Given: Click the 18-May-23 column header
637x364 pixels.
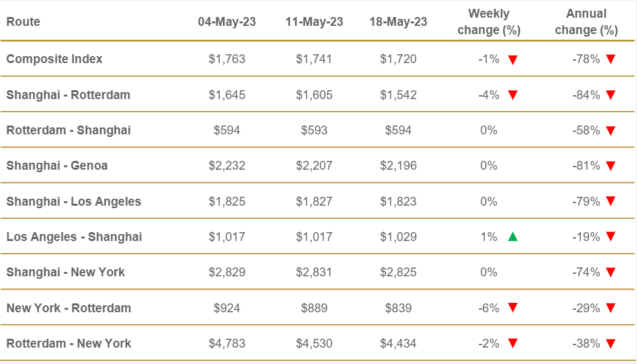Looking at the screenshot, I should 398,22.
